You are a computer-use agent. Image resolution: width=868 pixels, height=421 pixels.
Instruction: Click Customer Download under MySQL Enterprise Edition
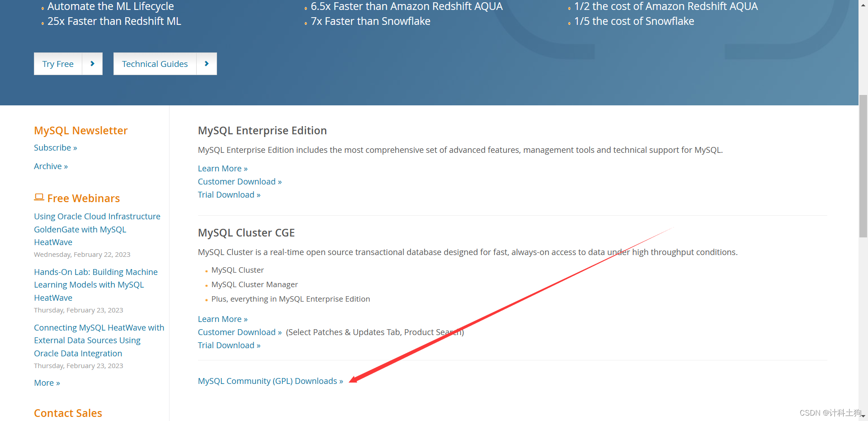pyautogui.click(x=240, y=182)
